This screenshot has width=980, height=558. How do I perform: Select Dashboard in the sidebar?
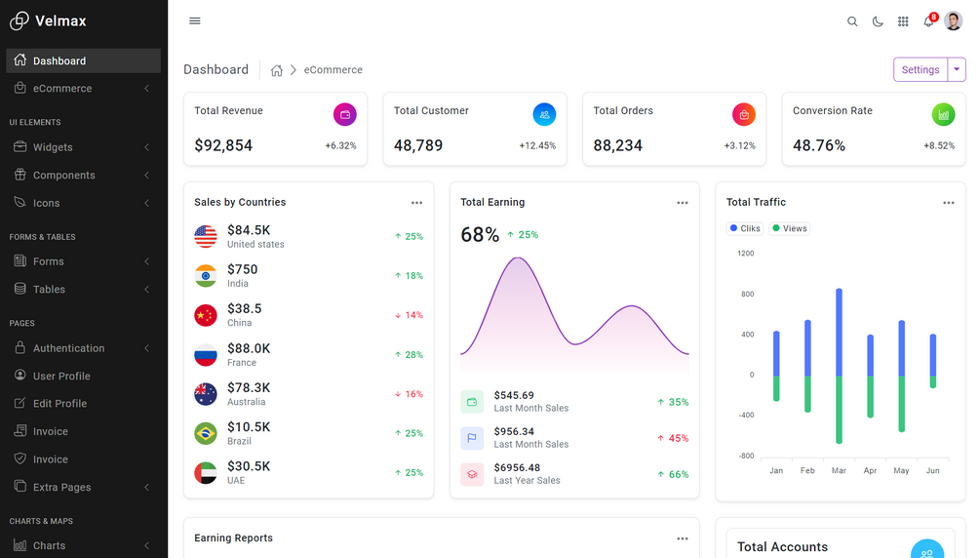click(x=83, y=60)
